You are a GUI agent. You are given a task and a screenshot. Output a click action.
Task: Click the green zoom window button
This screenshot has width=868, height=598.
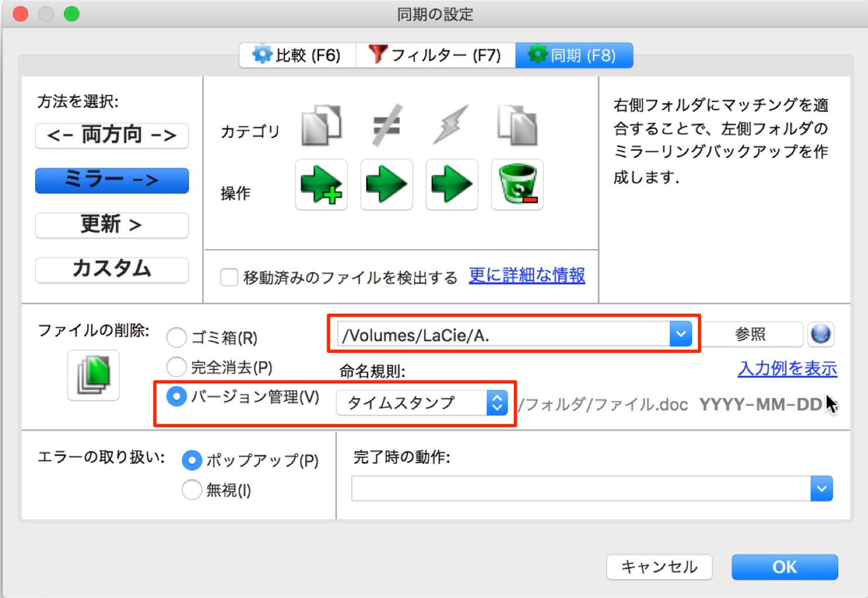(x=72, y=13)
